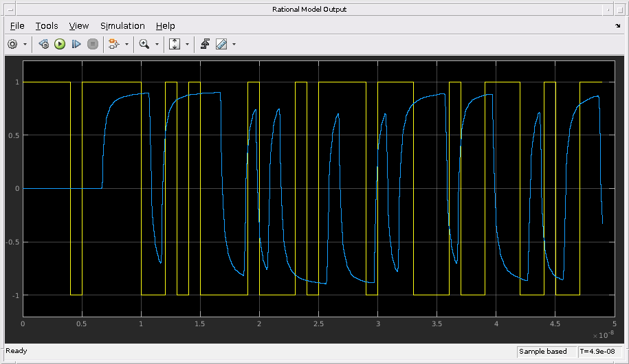Viewport: 629px width, 364px height.
Task: Click the dock scope arrow at the top right
Action: point(617,25)
